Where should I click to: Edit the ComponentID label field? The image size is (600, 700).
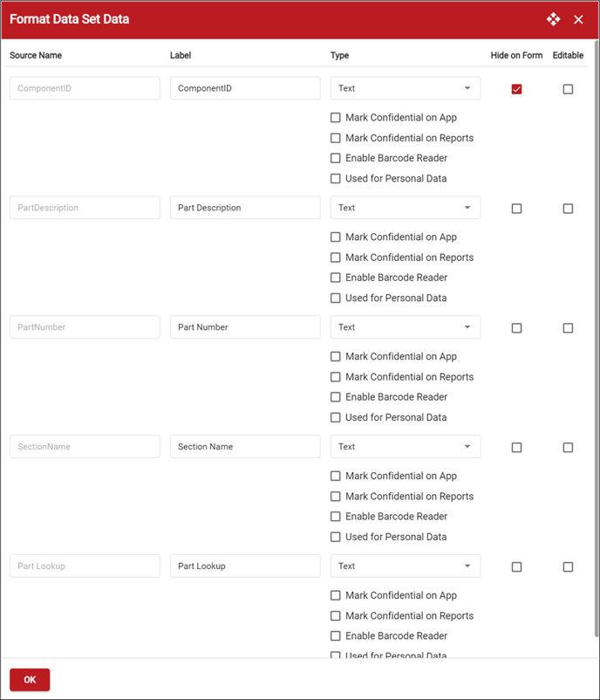[245, 88]
